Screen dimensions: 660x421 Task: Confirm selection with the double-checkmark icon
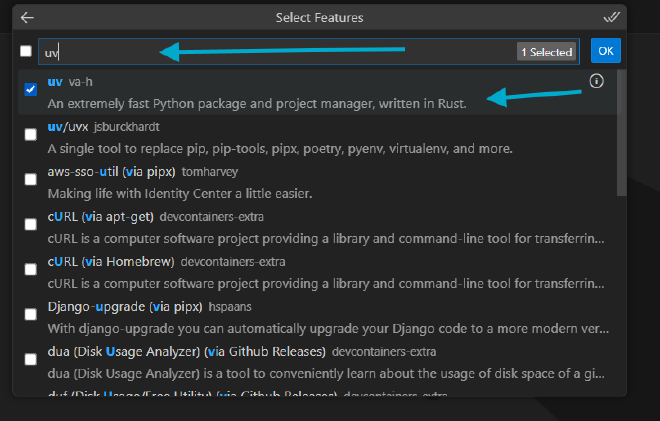(611, 17)
